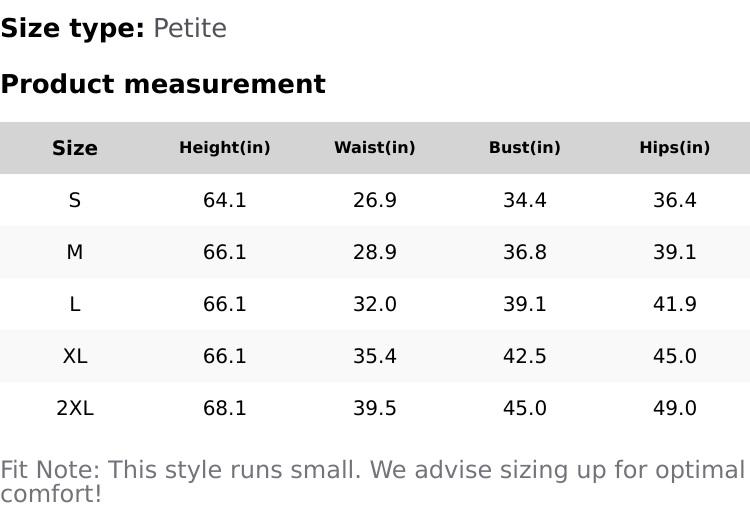Viewport: 750px width, 530px height.
Task: Select the XL size row label
Action: pos(75,356)
